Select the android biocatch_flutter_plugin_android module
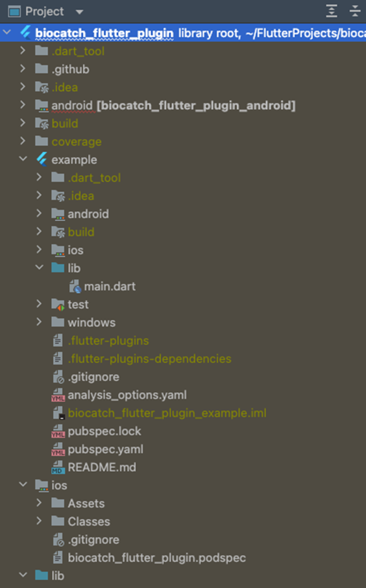The width and height of the screenshot is (366, 588). point(173,105)
